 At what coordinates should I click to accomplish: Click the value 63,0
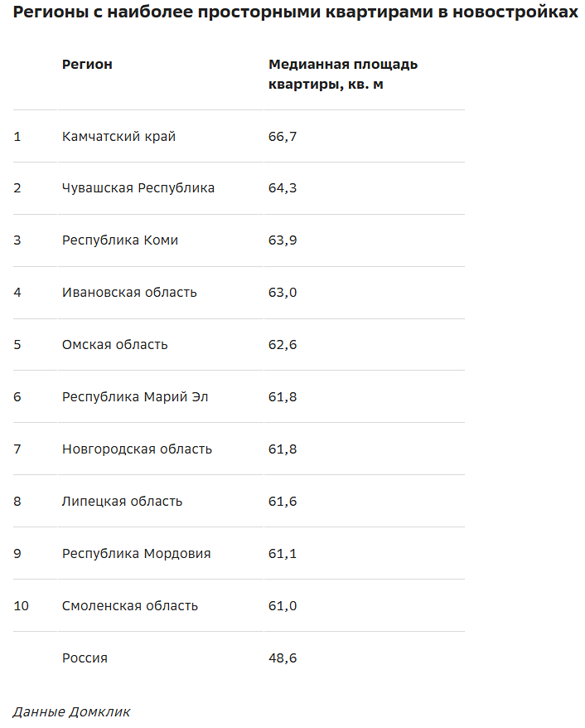(283, 293)
